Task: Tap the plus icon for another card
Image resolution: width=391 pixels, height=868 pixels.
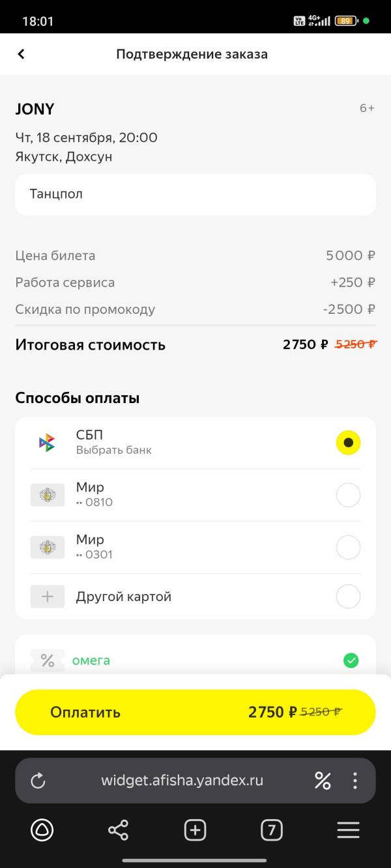Action: tap(48, 596)
